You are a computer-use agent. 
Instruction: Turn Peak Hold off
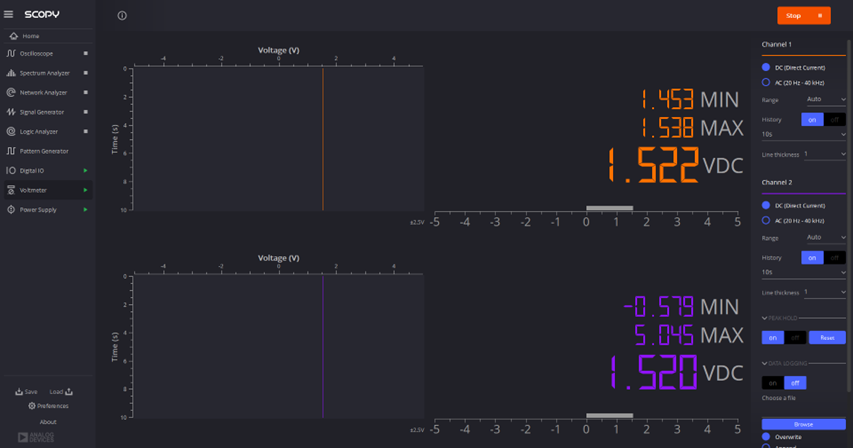(795, 338)
